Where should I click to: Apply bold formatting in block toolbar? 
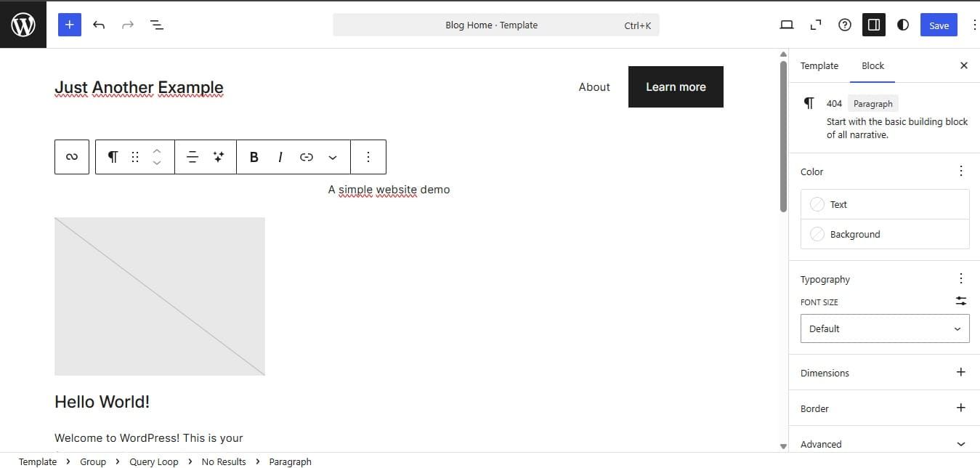point(254,156)
